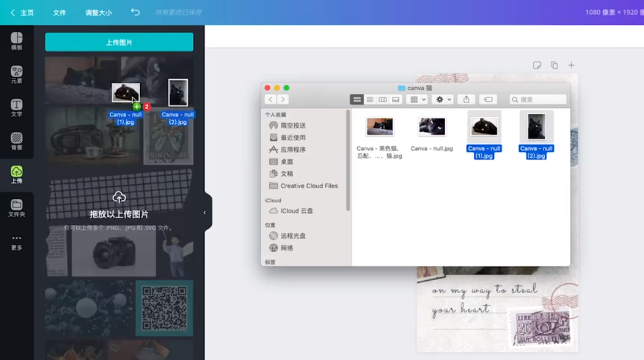Click the 上传图片 upload image button

pyautogui.click(x=119, y=42)
